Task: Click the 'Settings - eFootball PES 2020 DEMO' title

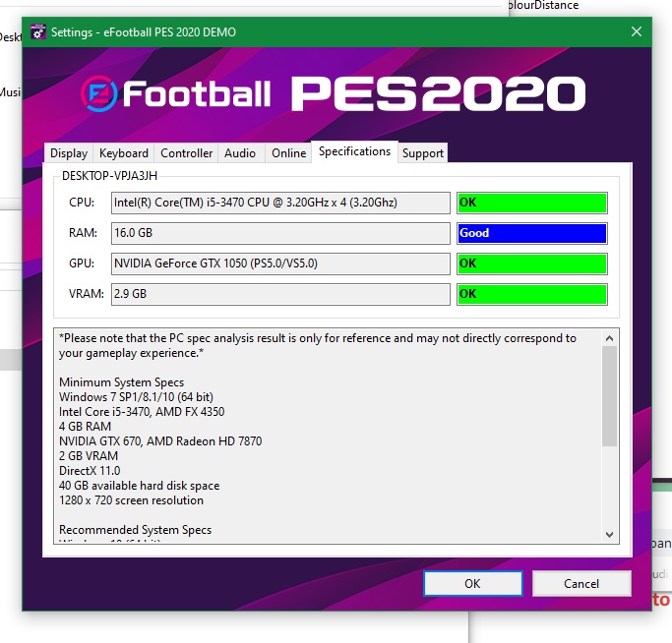Action: [144, 32]
